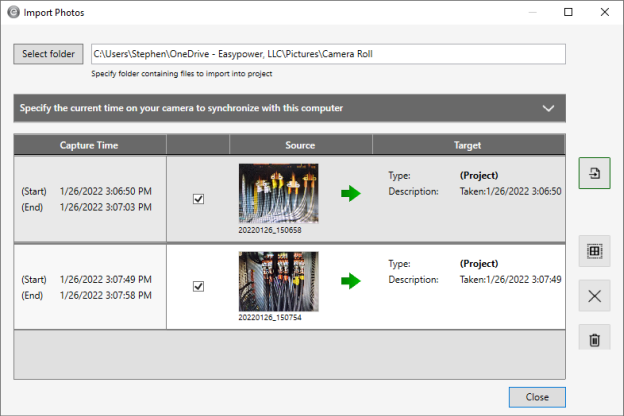Click the Capture Time column header
The width and height of the screenshot is (624, 416).
coord(89,145)
